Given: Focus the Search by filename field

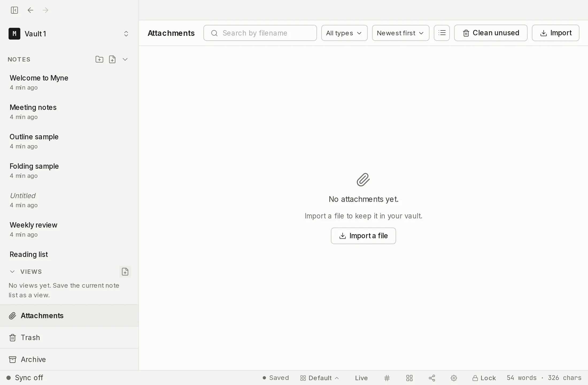Looking at the screenshot, I should (x=260, y=33).
